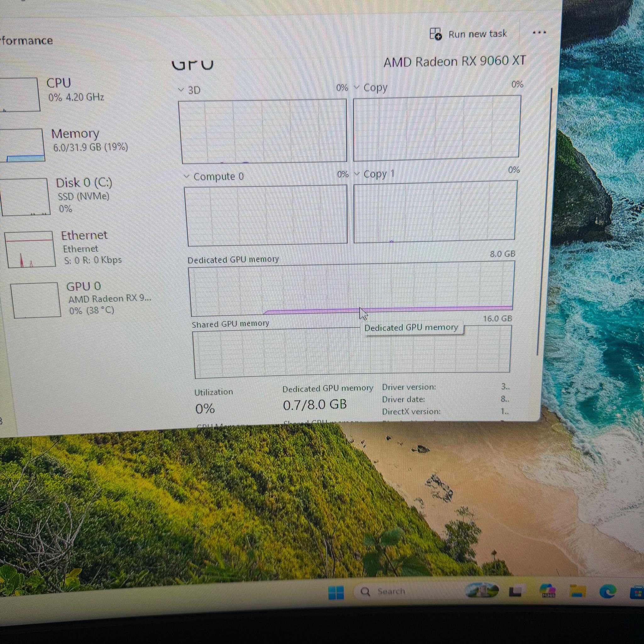The width and height of the screenshot is (644, 644).
Task: Click the 0.7/8.0 GB dedicated memory value
Action: (x=315, y=405)
